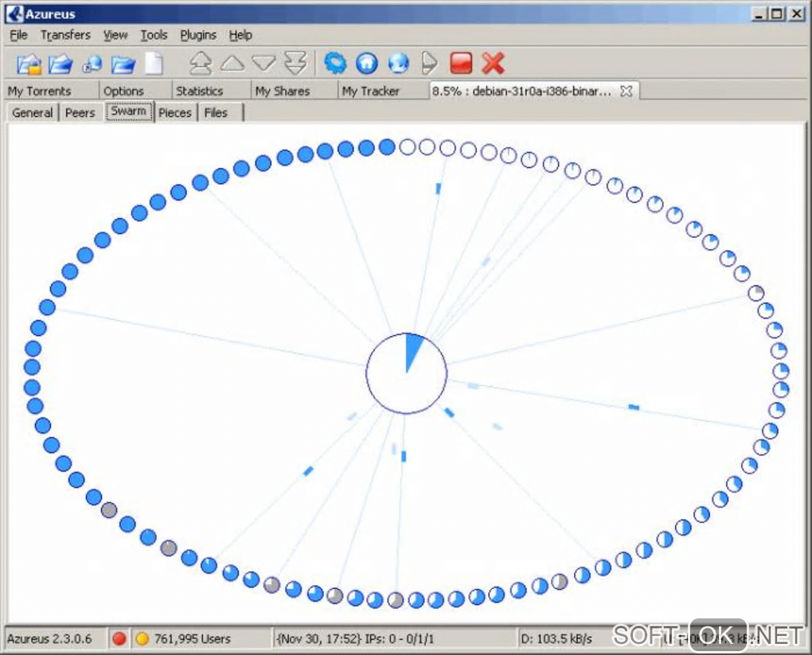
Task: Open the Peers sub-tab
Action: pos(80,112)
